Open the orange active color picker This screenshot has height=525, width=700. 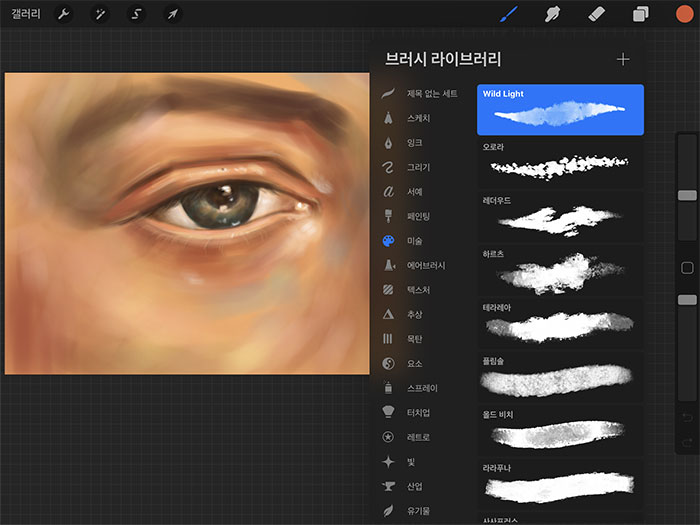[x=684, y=14]
